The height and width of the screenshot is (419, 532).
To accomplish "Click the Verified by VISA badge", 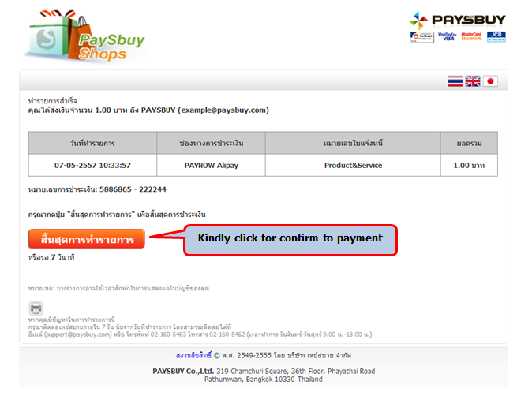I will click(x=448, y=36).
